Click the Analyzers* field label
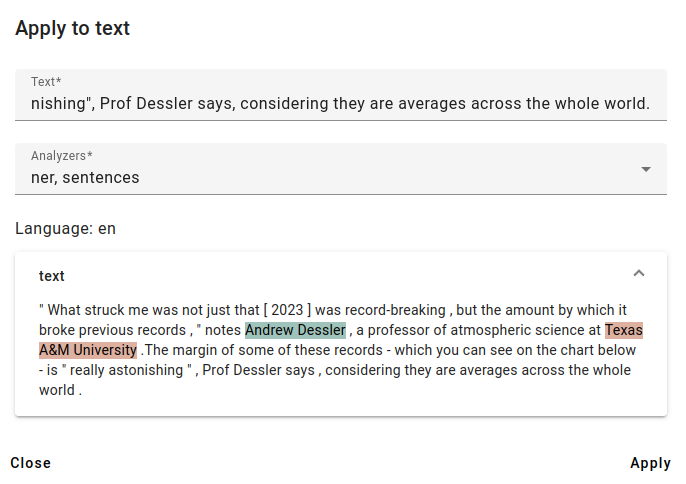 click(x=62, y=156)
